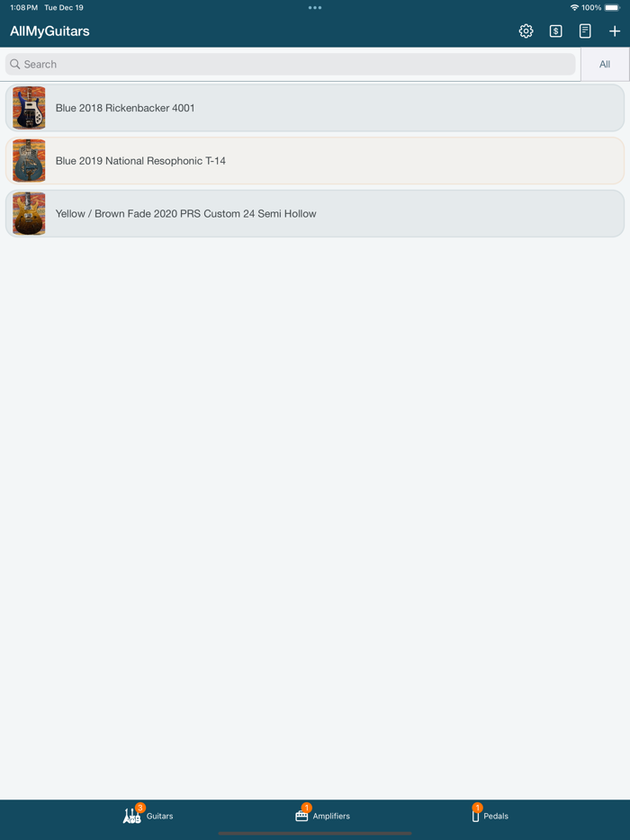Tap the three-dot multitasking indicator at top
This screenshot has width=630, height=840.
315,7
